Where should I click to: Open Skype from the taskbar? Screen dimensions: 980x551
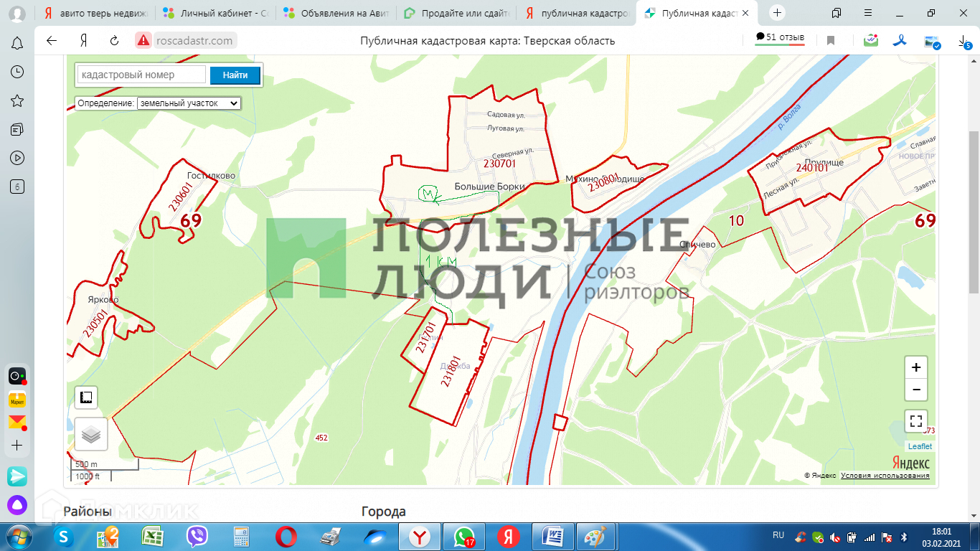[x=64, y=537]
